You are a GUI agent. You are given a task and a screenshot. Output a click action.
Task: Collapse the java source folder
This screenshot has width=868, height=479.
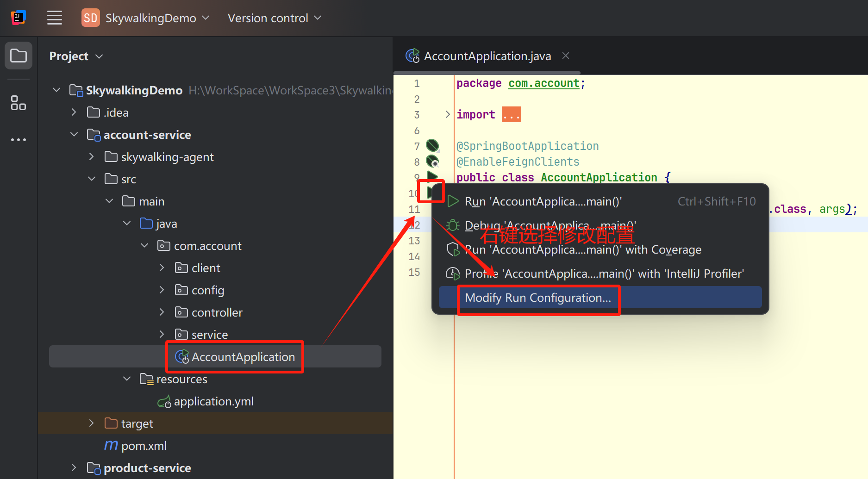click(x=127, y=223)
